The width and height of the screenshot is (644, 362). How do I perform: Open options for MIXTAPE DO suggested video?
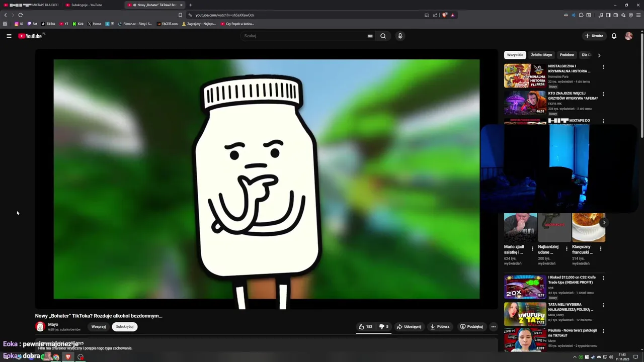pyautogui.click(x=603, y=121)
